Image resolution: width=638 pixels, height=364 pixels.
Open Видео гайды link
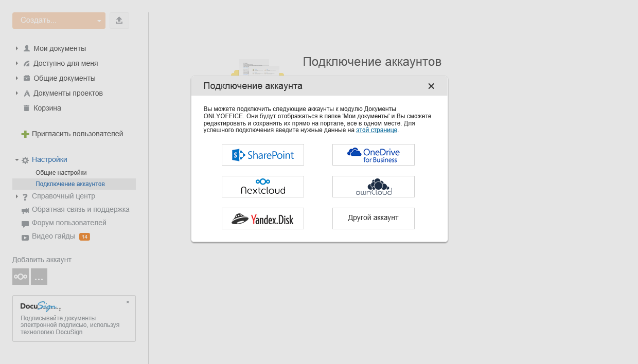pos(54,236)
